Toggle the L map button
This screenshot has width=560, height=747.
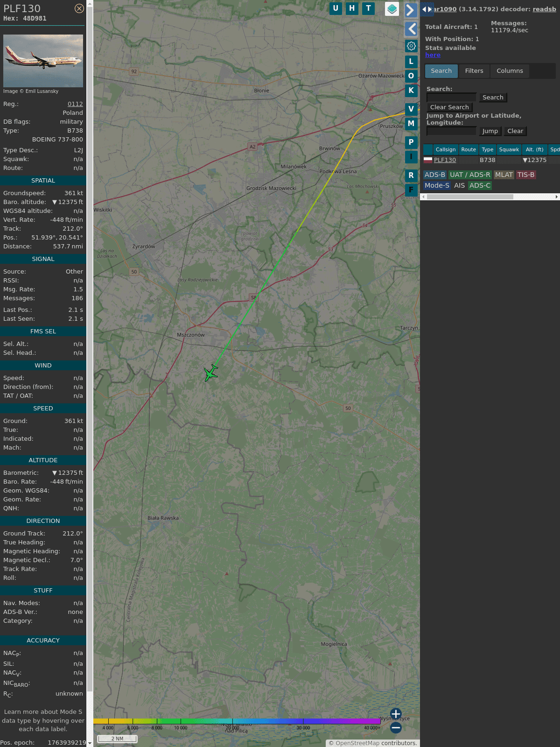coord(411,62)
